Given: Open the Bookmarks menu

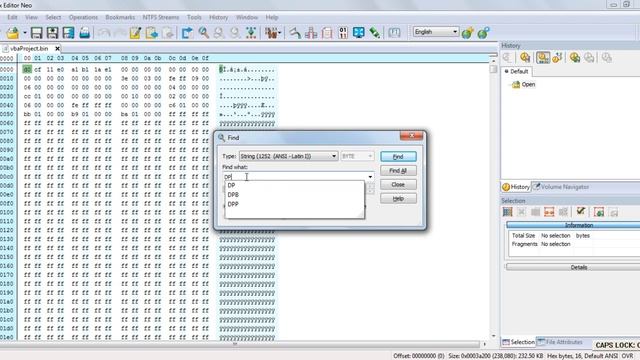Looking at the screenshot, I should click(x=120, y=17).
